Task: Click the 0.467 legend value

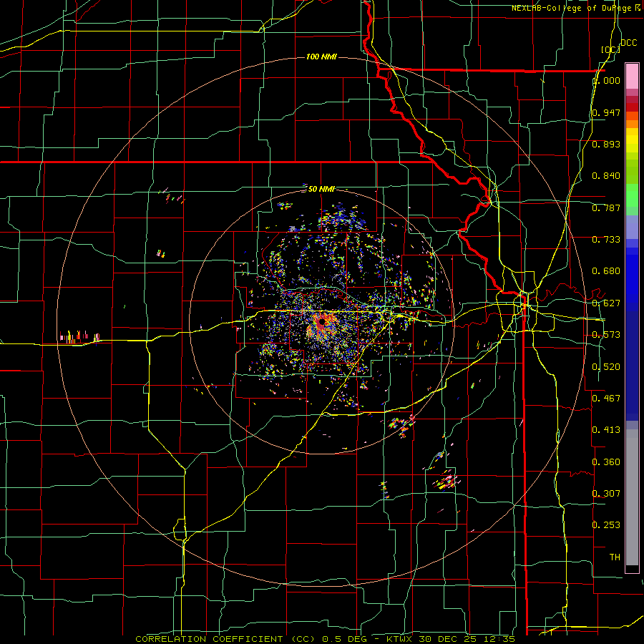Action: (x=606, y=399)
